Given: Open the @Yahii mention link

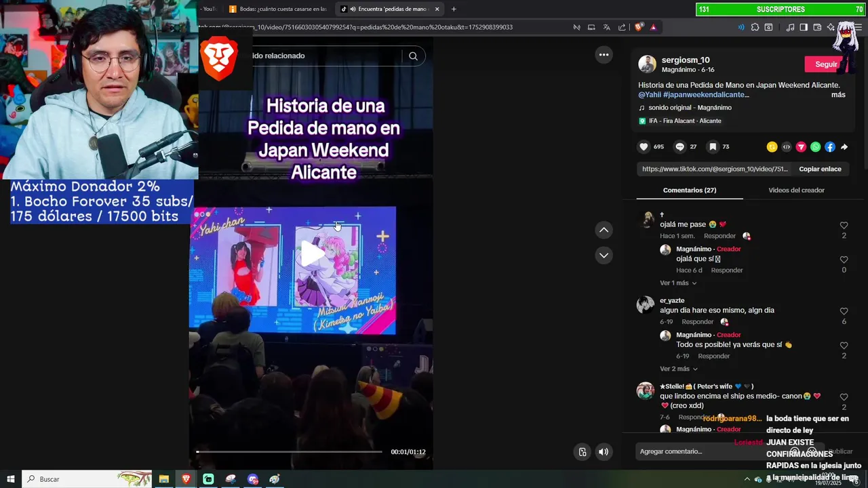Looking at the screenshot, I should tap(650, 95).
